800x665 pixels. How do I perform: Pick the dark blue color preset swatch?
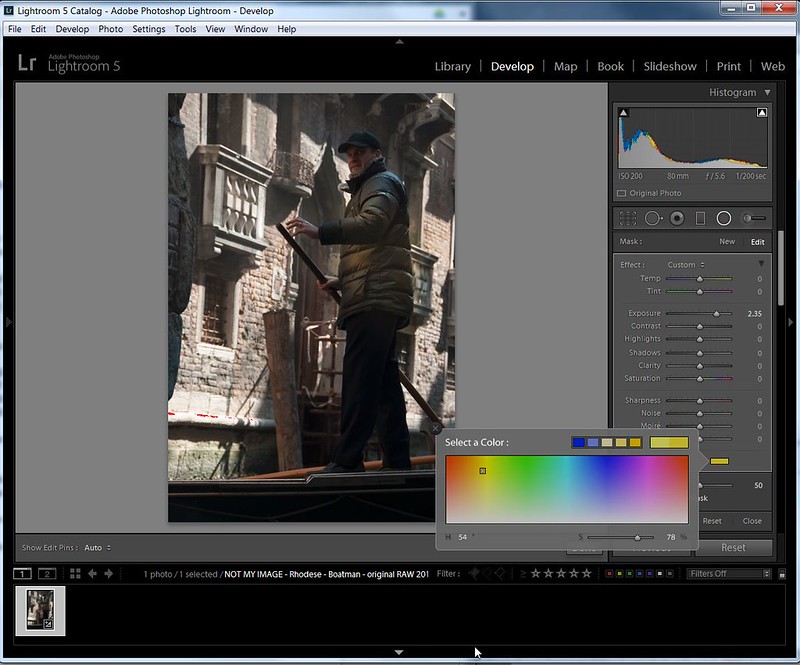pos(579,442)
